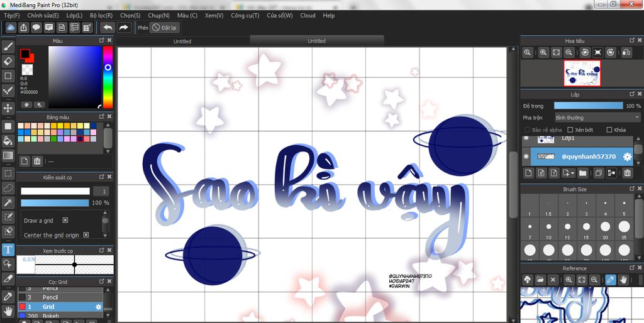Select the Text tool
This screenshot has height=323, width=644.
tap(8, 249)
